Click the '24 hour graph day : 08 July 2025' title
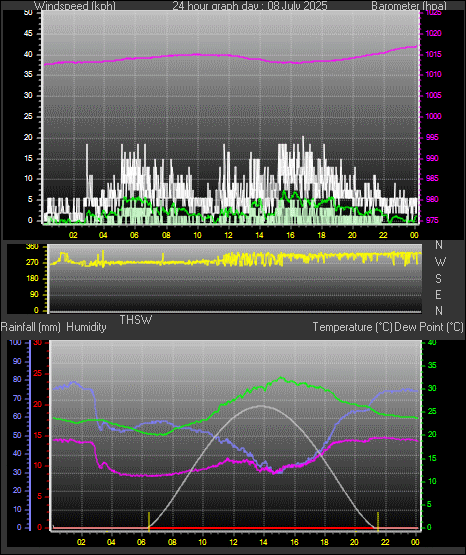Viewport: 466px width, 555px height. (x=250, y=6)
